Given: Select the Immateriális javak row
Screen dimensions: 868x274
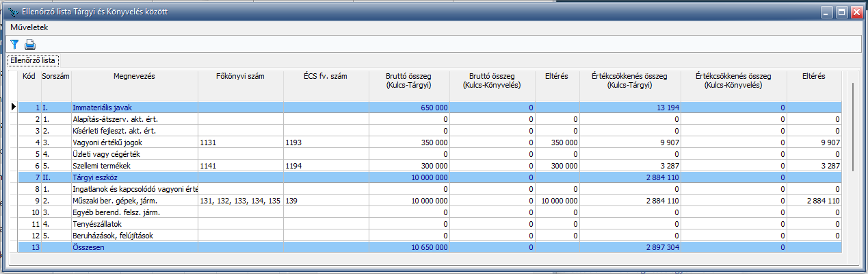Looking at the screenshot, I should [430, 108].
